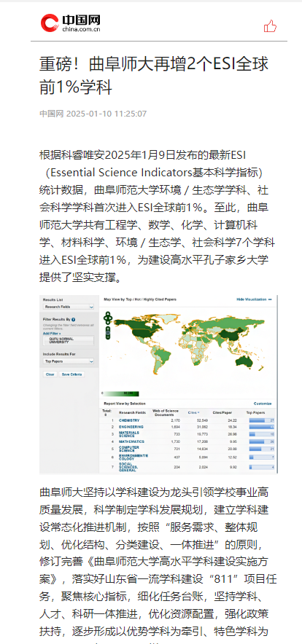Click the headline '重磅！曲阜师大再增2个ESI全球前1%学科'
302x644 pixels.
[x=154, y=76]
